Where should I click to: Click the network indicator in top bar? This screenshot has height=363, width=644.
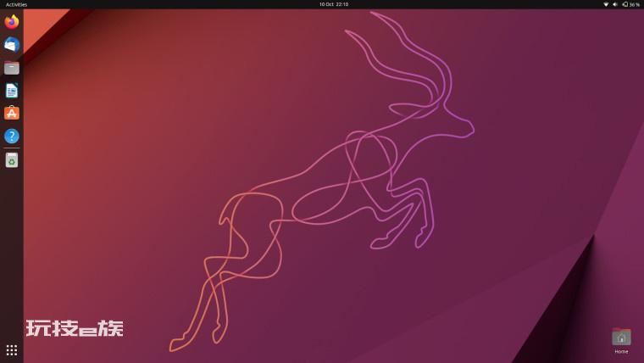[606, 4]
